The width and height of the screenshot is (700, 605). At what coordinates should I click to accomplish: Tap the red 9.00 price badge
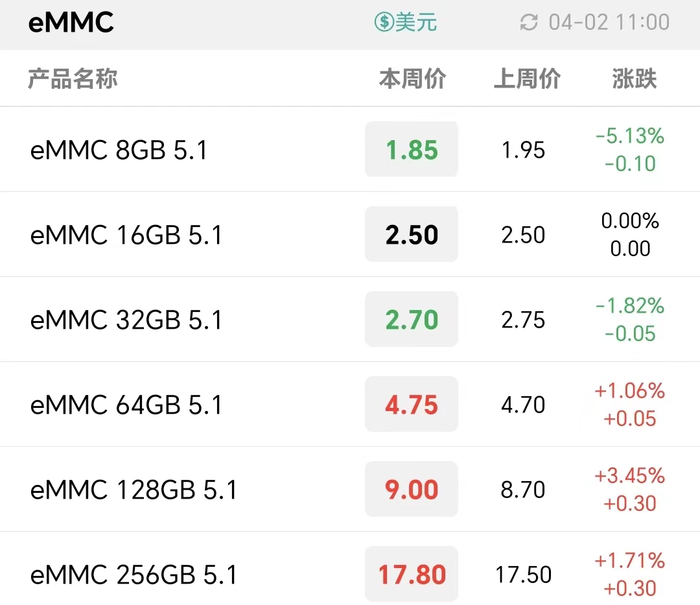pos(412,489)
